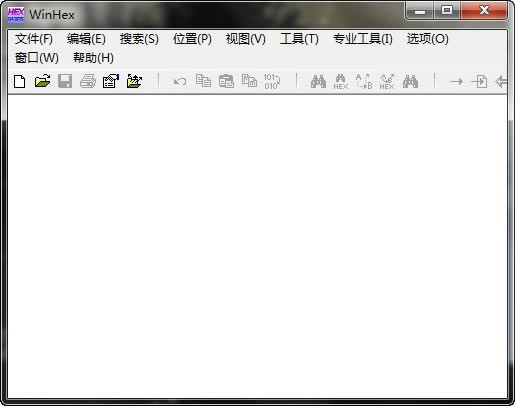Image resolution: width=515 pixels, height=406 pixels.
Task: Click the New file icon
Action: coord(19,81)
